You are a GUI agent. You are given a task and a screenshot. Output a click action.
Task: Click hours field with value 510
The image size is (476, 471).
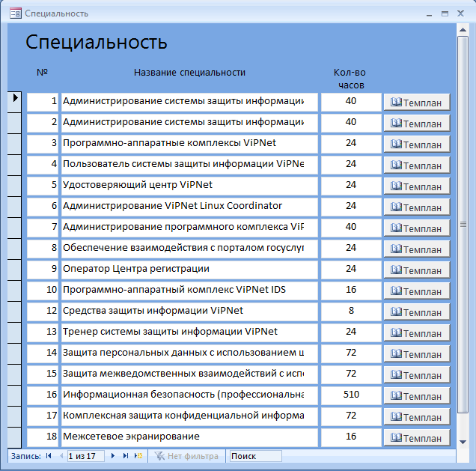[351, 395]
